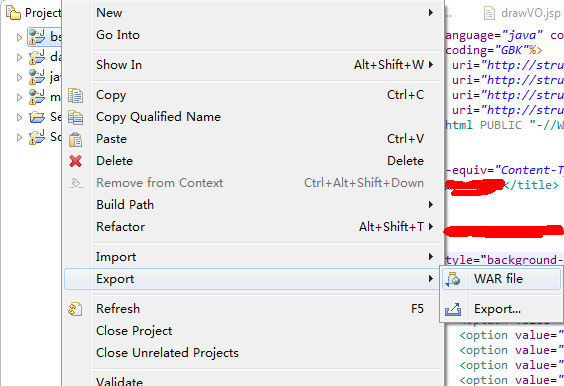Click the Ctrl+V shortcut text
The image size is (564, 386).
405,139
